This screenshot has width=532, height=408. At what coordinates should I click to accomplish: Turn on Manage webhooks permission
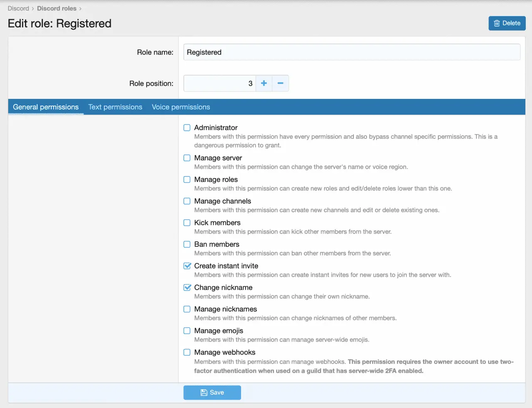point(187,353)
